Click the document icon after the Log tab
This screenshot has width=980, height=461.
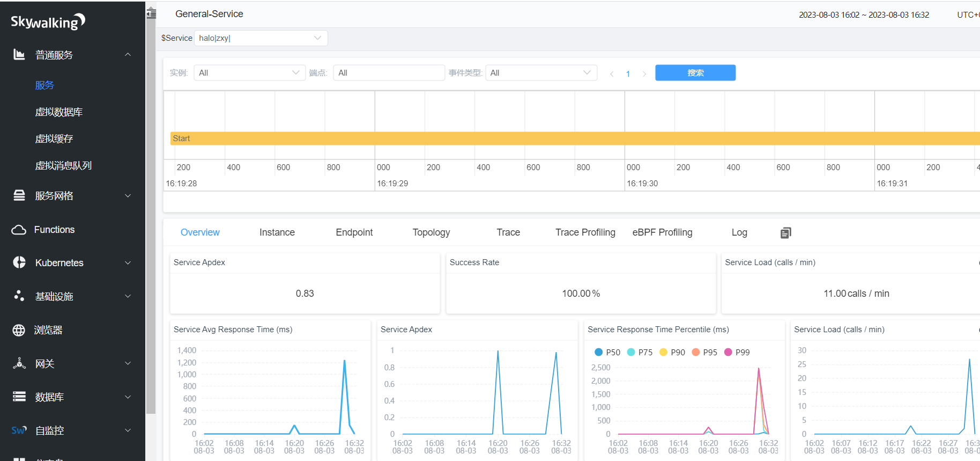[x=786, y=232]
